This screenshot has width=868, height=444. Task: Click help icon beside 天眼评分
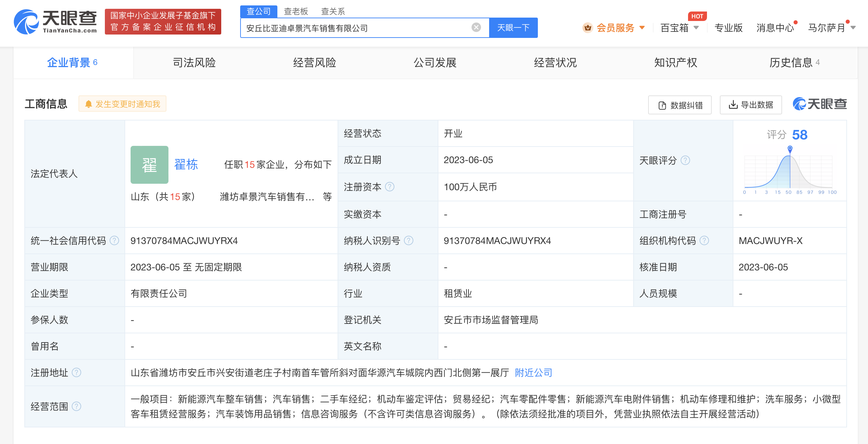click(685, 160)
